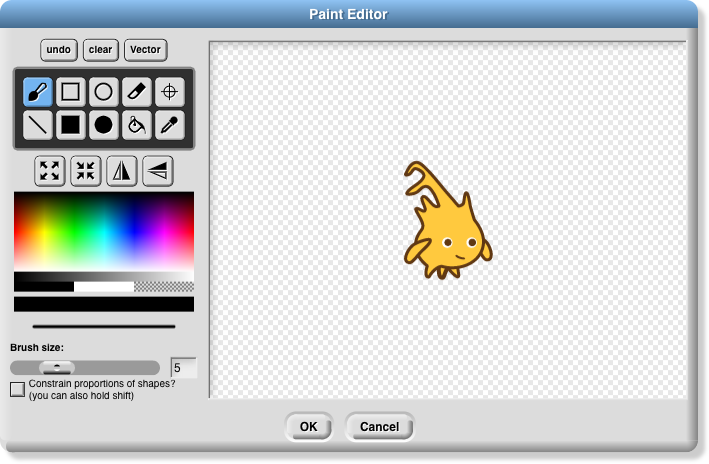Select the outlined rectangle tool
This screenshot has width=709, height=464.
(x=70, y=92)
